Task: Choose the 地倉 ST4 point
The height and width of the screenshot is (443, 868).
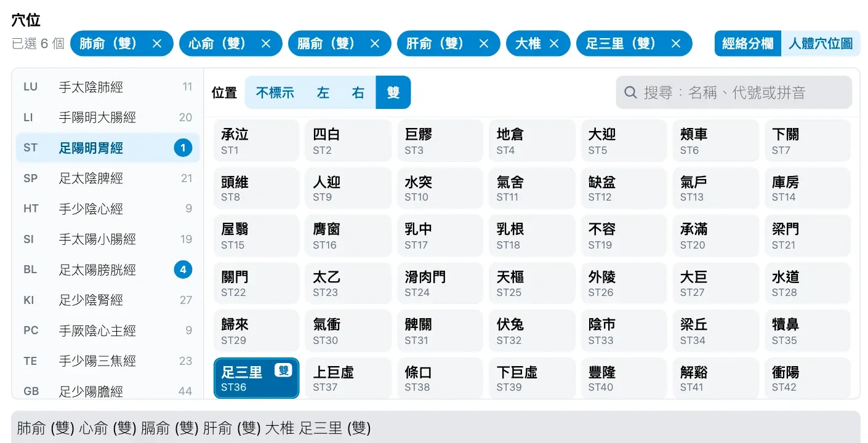Action: [x=532, y=141]
